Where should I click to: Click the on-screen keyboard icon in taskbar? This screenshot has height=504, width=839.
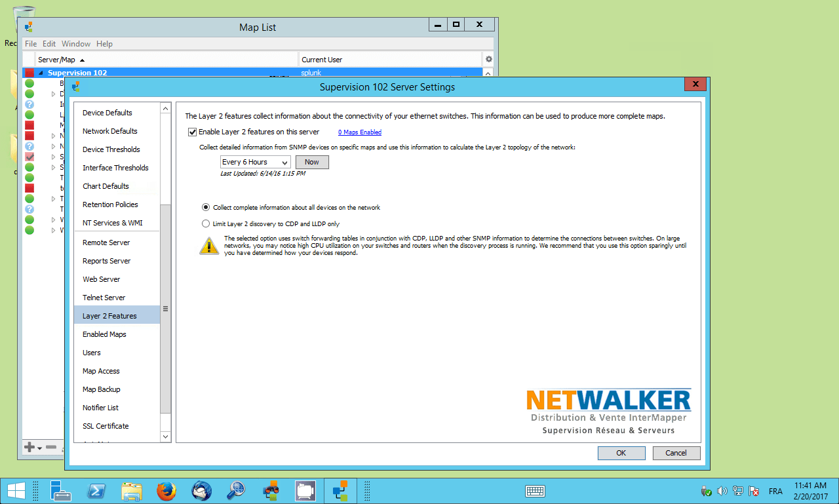536,491
